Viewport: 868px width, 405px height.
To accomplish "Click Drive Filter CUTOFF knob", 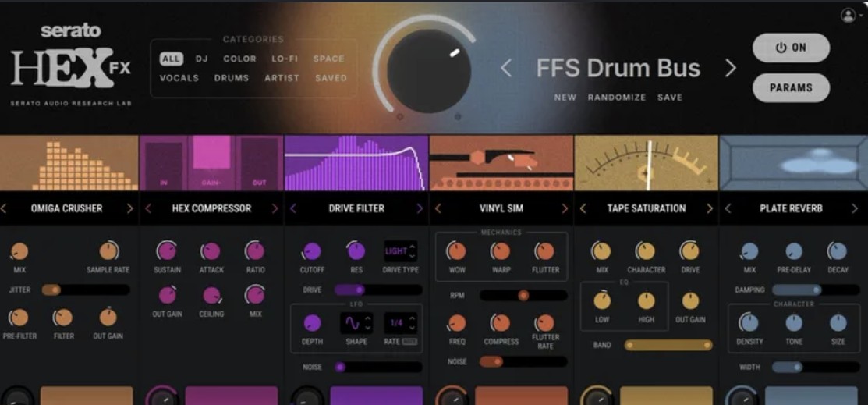I will (x=312, y=251).
